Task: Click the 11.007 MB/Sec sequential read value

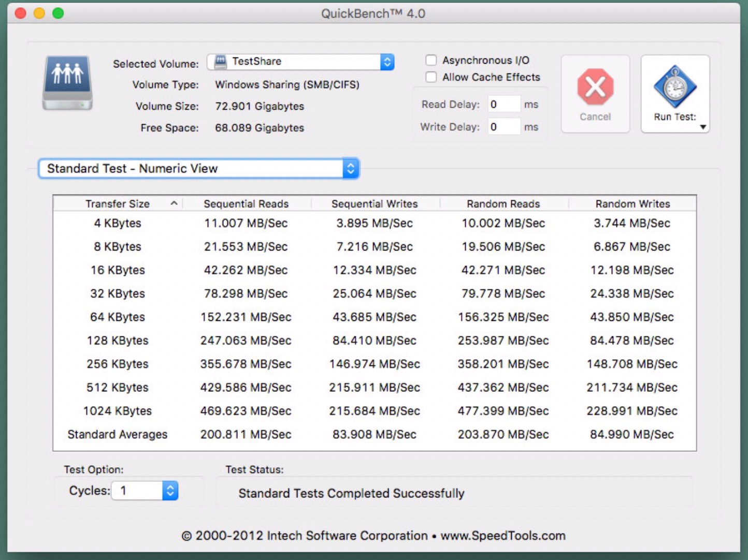Action: pyautogui.click(x=246, y=223)
